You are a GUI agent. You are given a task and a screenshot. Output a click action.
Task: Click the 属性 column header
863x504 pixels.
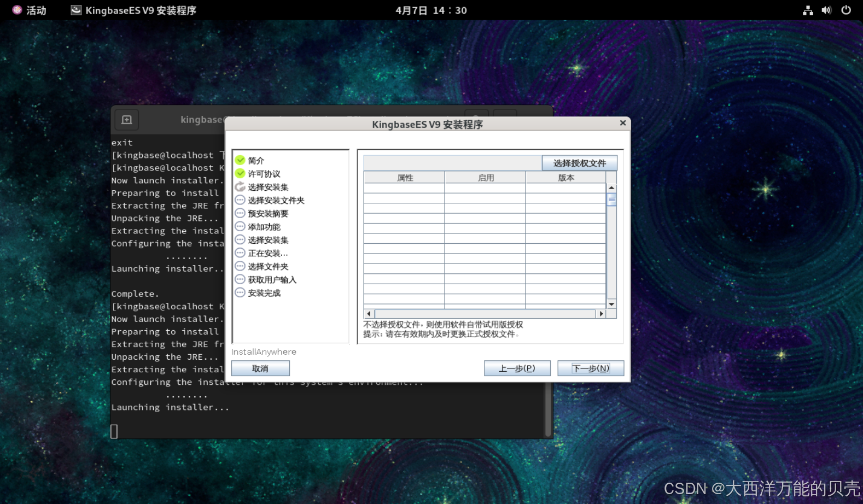[x=405, y=177]
